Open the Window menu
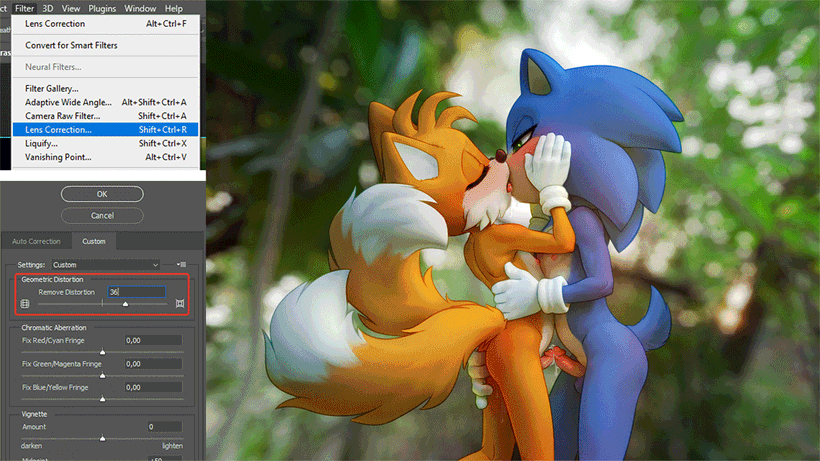 pos(140,8)
